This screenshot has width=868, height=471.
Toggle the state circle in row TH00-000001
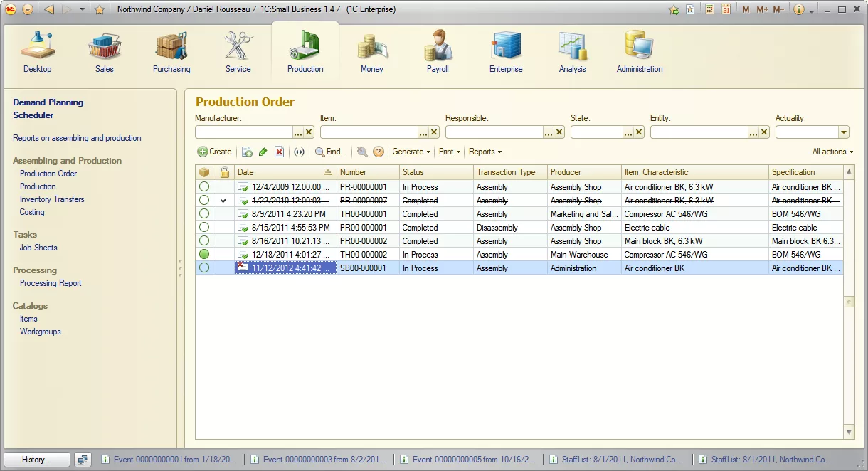[205, 214]
